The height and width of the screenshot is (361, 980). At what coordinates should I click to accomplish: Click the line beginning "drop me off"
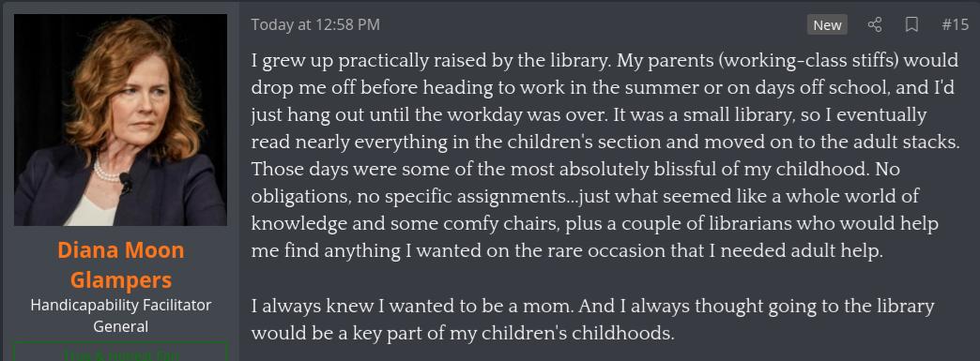point(604,88)
